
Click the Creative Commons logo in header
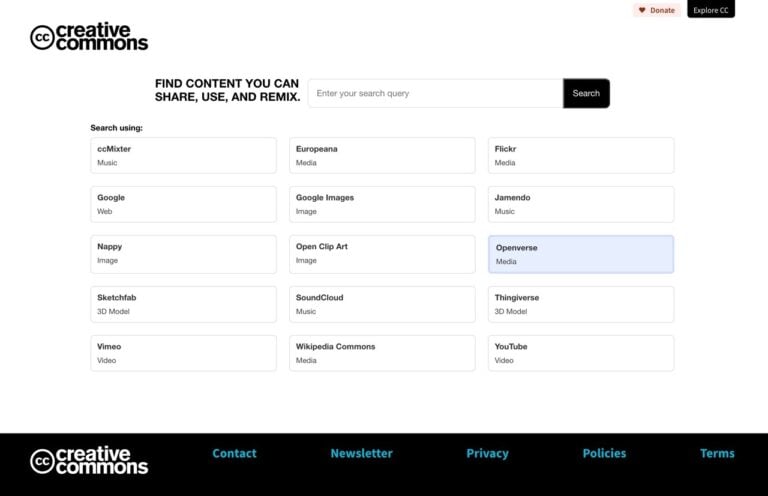tap(89, 38)
